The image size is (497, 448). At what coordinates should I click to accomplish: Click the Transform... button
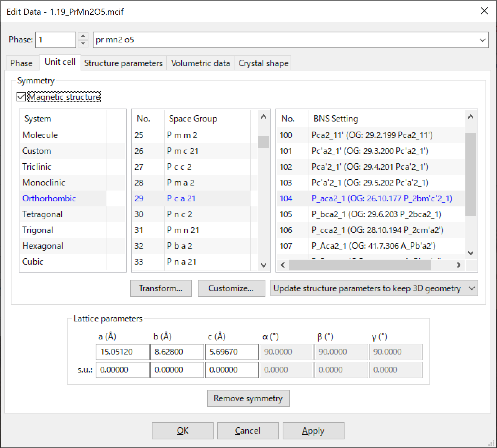161,288
